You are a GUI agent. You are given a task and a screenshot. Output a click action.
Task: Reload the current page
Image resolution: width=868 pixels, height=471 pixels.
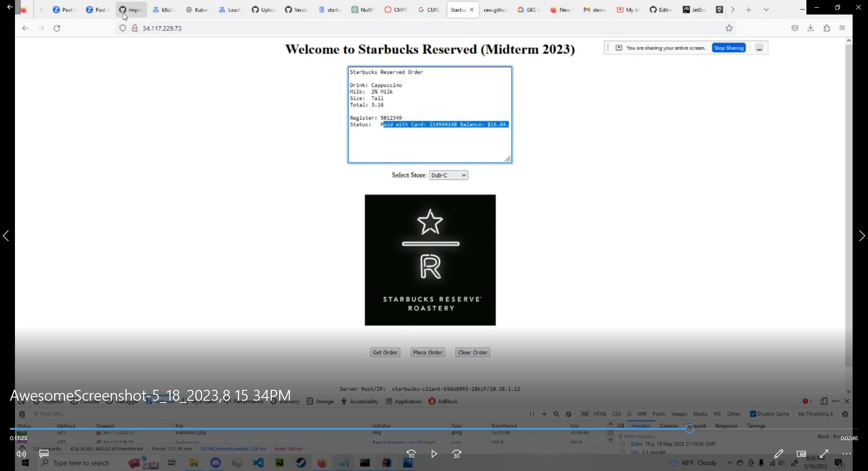57,28
